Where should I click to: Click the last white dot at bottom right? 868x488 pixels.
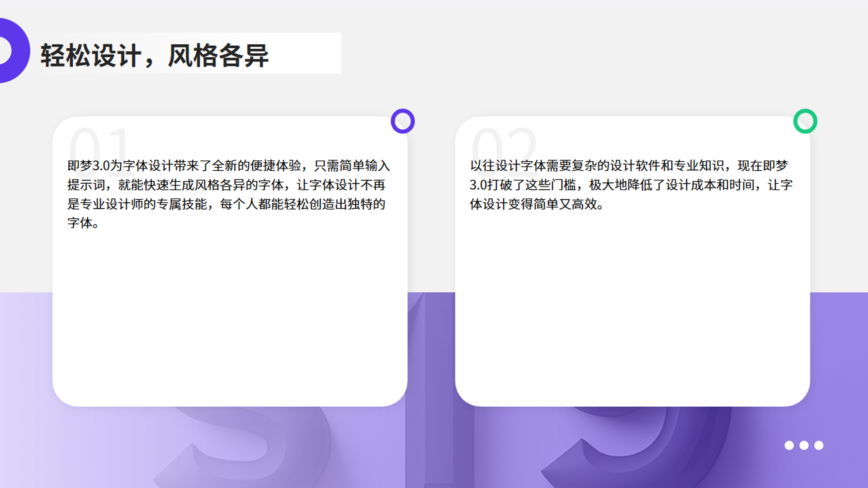point(819,446)
